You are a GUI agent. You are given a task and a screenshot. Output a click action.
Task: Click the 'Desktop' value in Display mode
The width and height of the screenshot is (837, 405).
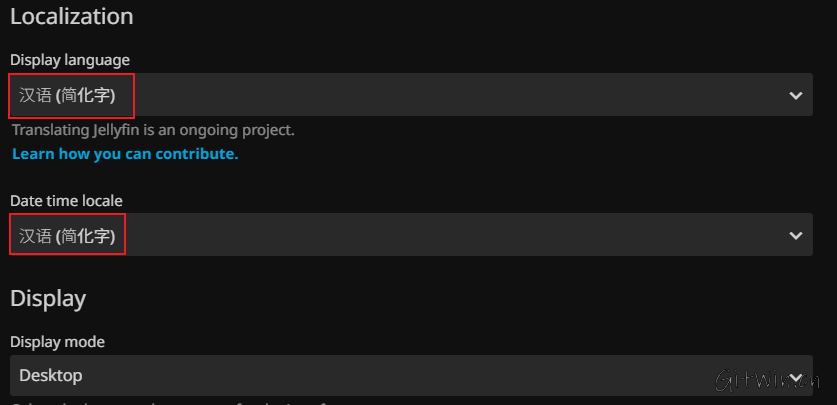51,376
